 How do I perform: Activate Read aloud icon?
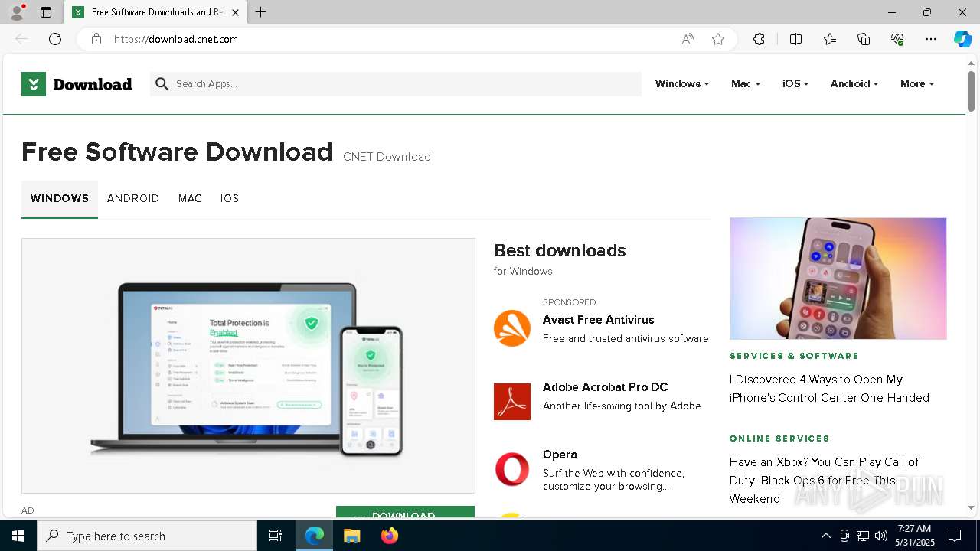click(688, 39)
